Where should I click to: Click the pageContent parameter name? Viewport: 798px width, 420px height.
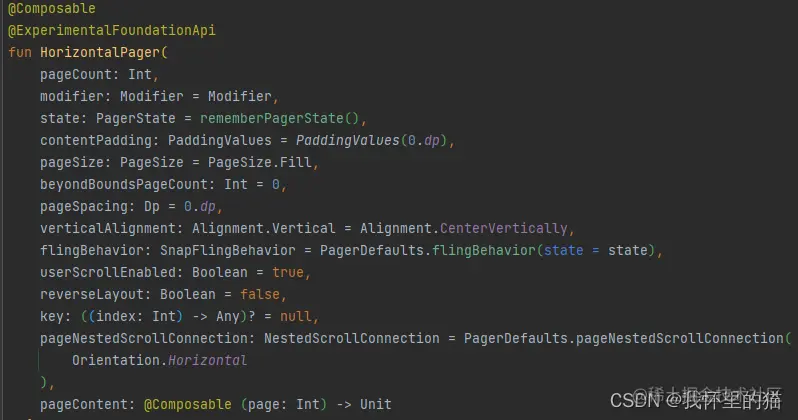click(84, 404)
